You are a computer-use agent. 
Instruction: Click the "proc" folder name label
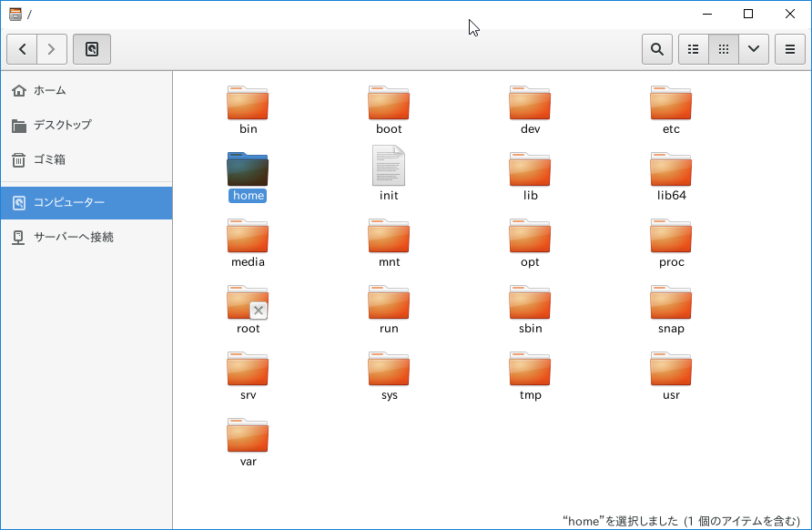671,262
